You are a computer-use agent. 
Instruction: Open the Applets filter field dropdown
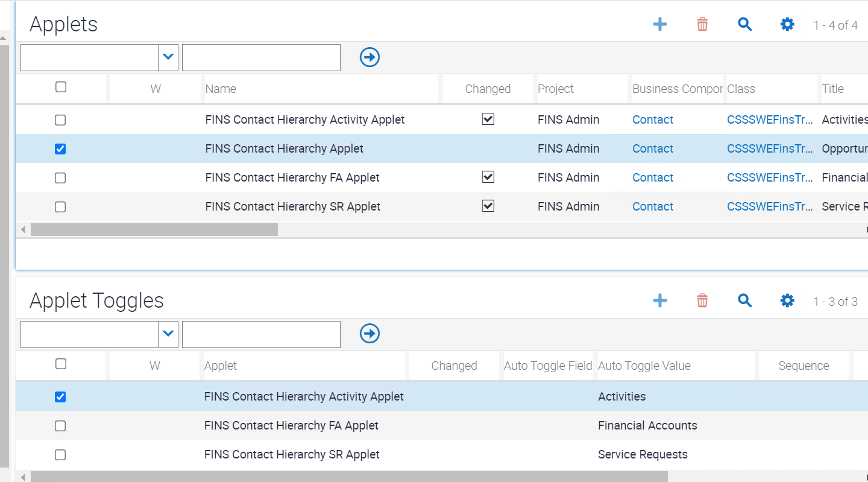pos(168,57)
